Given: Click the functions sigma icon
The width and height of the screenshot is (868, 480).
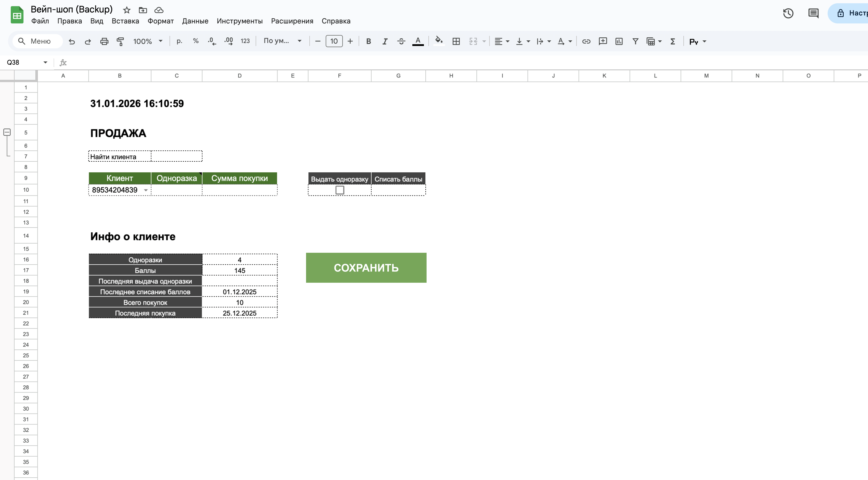Looking at the screenshot, I should [673, 42].
